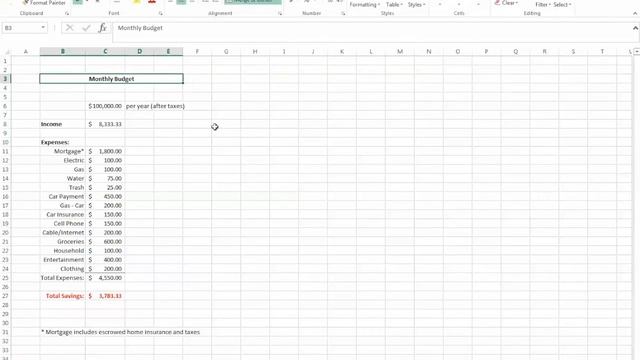Select row 27 header
The height and width of the screenshot is (360, 640).
(5, 296)
